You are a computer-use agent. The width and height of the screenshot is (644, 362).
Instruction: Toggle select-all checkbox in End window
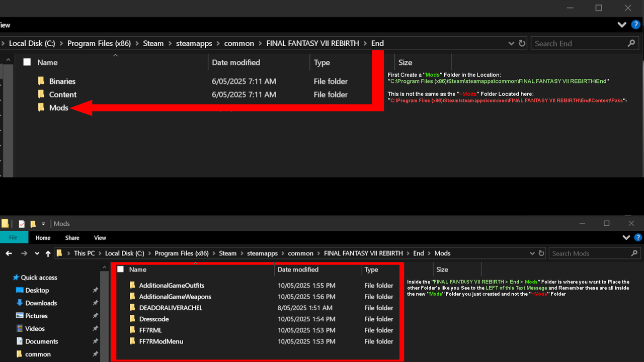tap(27, 62)
